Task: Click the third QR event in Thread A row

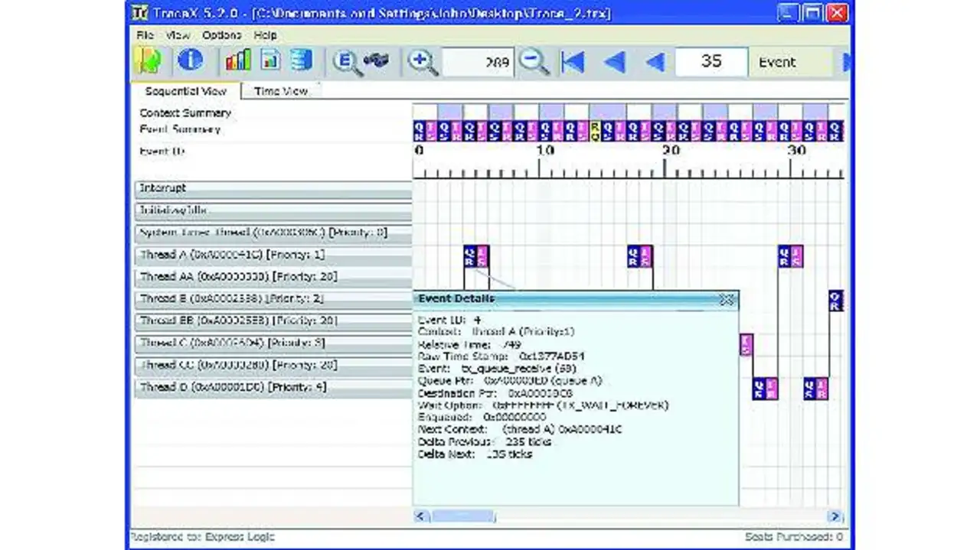Action: (785, 256)
